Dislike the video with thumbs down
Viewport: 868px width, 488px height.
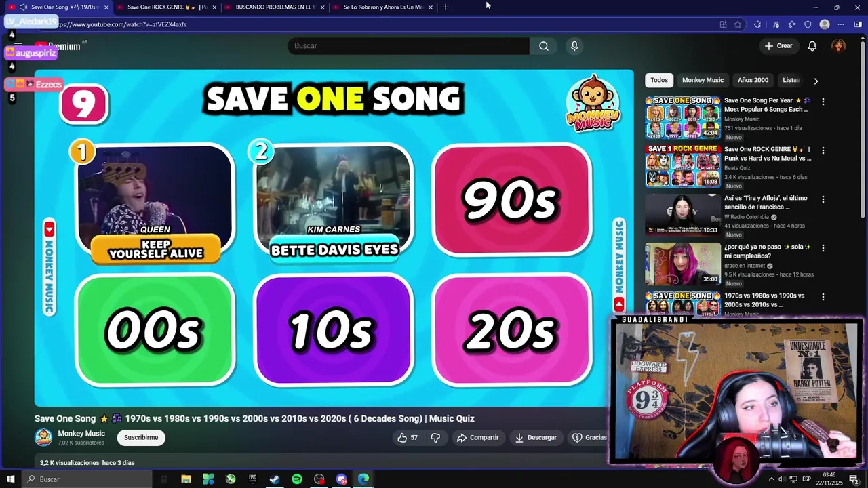click(435, 438)
